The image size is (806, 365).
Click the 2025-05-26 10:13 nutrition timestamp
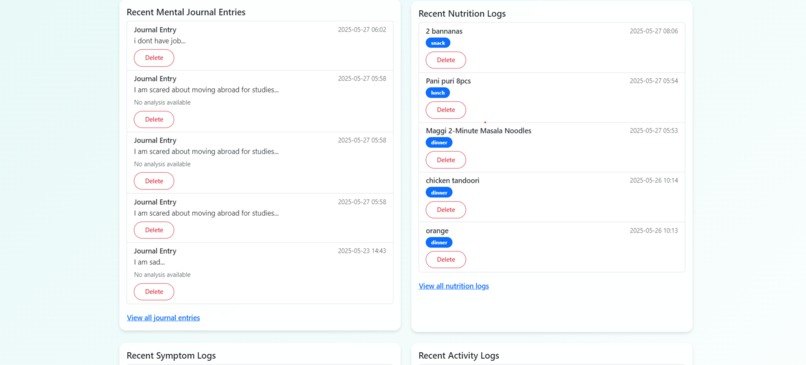pos(654,230)
